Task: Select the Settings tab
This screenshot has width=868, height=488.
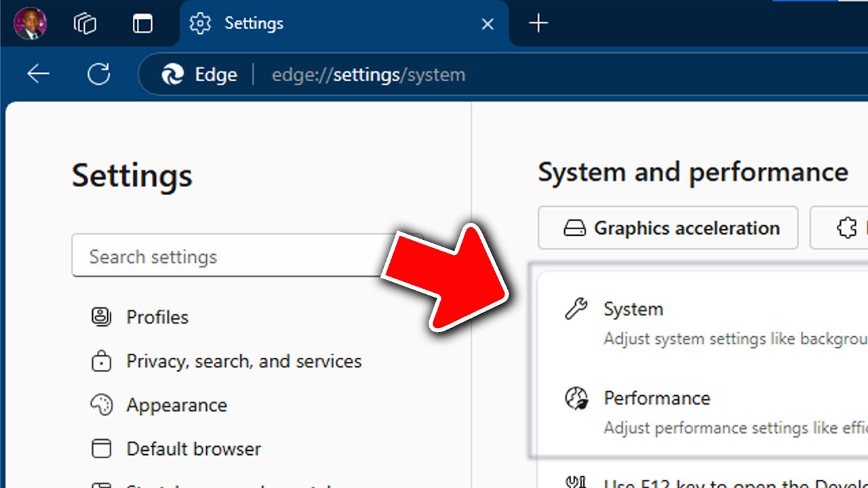Action: point(344,24)
